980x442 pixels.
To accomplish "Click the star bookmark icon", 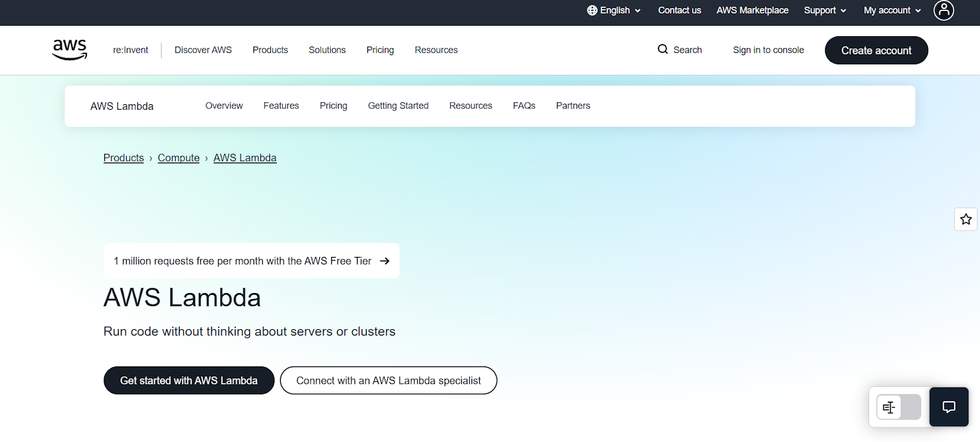I will click(x=966, y=219).
